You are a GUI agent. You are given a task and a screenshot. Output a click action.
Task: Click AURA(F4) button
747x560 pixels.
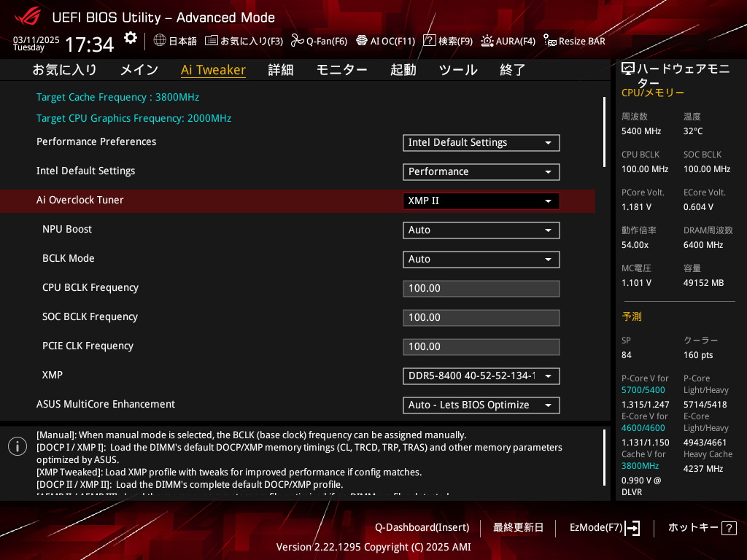point(516,42)
